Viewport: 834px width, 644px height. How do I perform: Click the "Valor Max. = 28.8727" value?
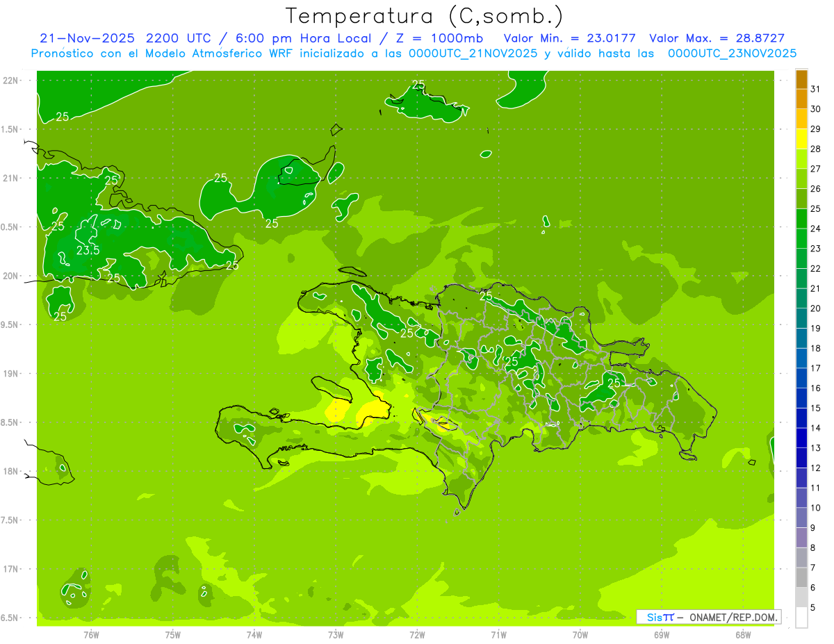coord(717,38)
